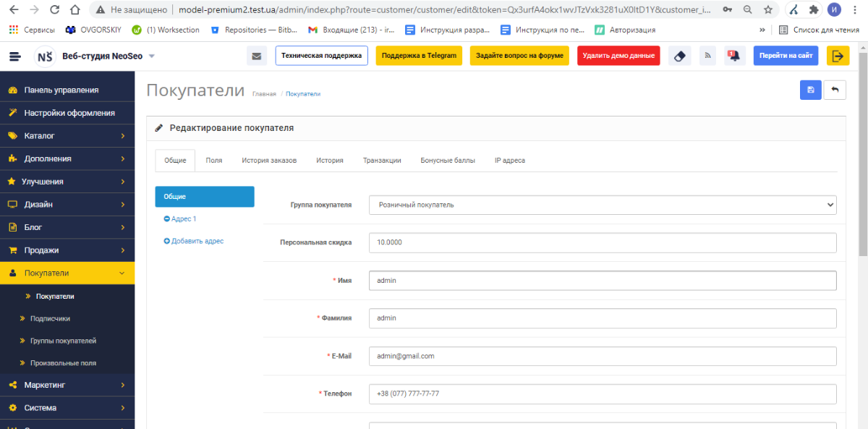The width and height of the screenshot is (868, 429).
Task: Click the plus icon of Добавить адрес
Action: (167, 241)
